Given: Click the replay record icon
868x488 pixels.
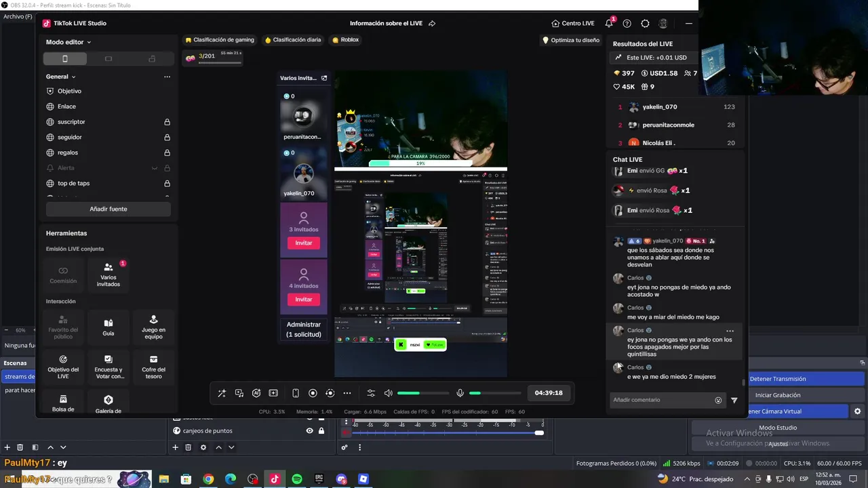Looking at the screenshot, I should 330,393.
